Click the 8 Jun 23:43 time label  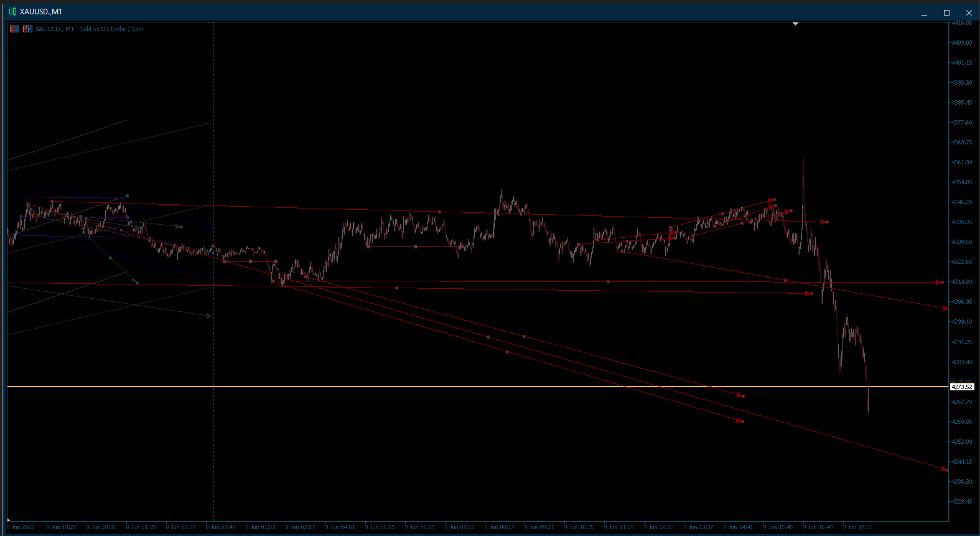coord(220,527)
